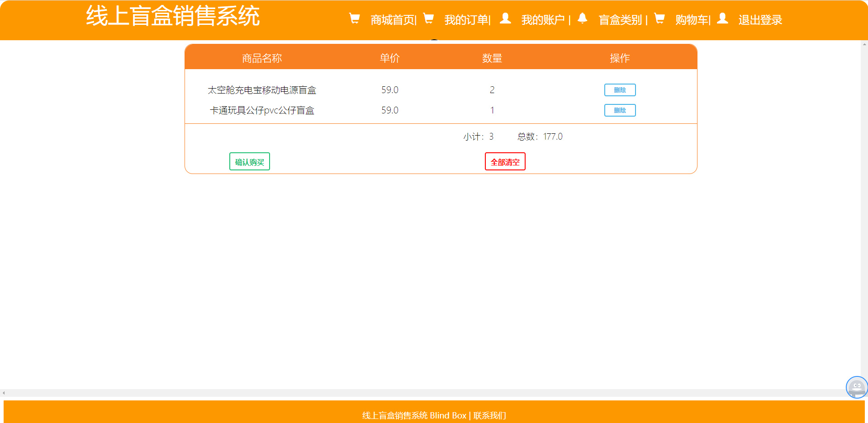Open 我的订单 my orders page

[x=466, y=20]
